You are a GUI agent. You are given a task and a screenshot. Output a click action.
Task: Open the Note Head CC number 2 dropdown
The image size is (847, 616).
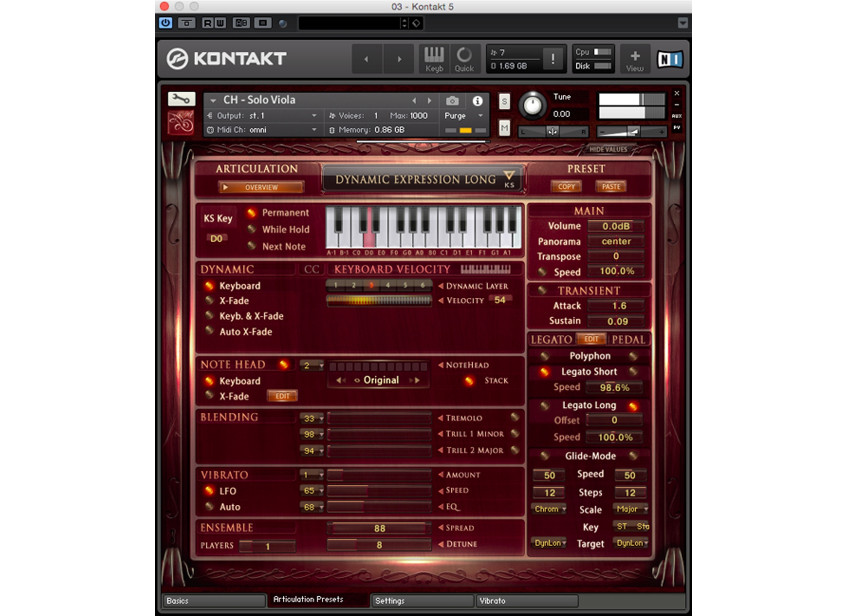311,366
